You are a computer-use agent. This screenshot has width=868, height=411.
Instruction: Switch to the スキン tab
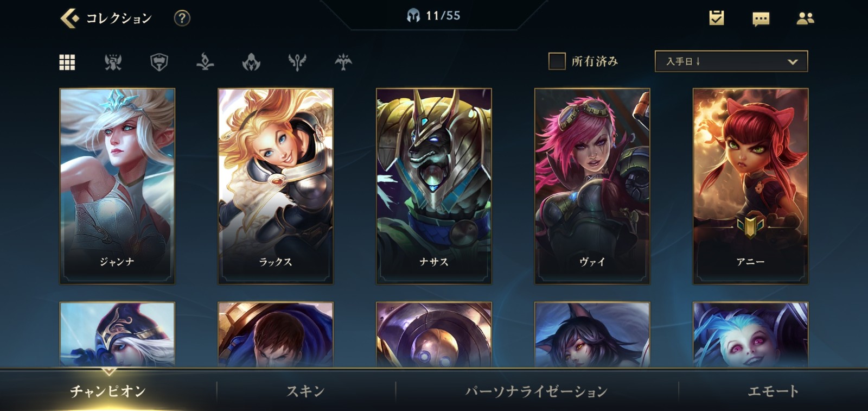pos(305,391)
